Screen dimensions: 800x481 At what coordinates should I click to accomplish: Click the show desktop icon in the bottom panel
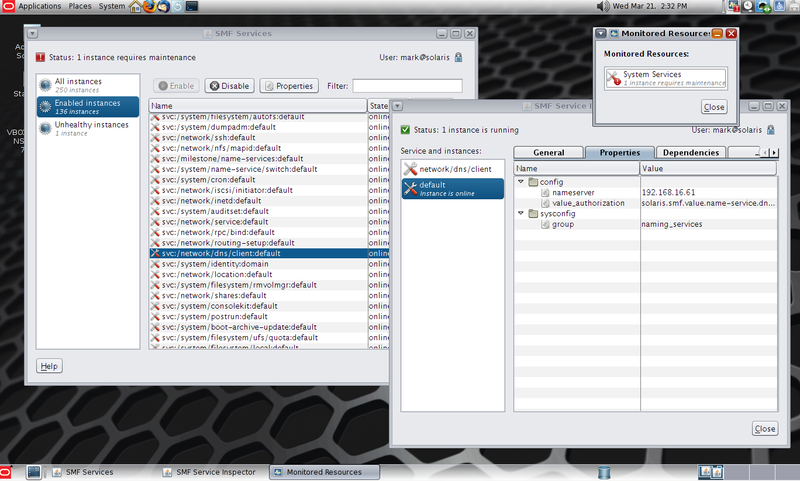[x=33, y=472]
